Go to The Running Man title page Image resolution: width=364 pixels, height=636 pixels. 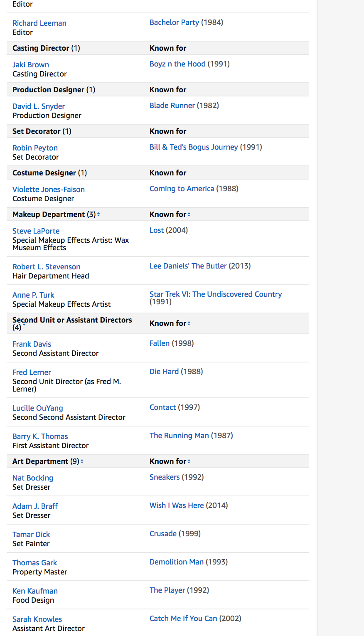coord(179,436)
